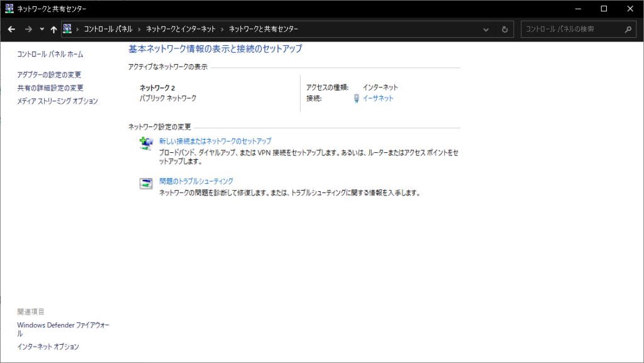Screen dimensions: 644x363
Task: Click the search magnifier icon
Action: (x=628, y=30)
